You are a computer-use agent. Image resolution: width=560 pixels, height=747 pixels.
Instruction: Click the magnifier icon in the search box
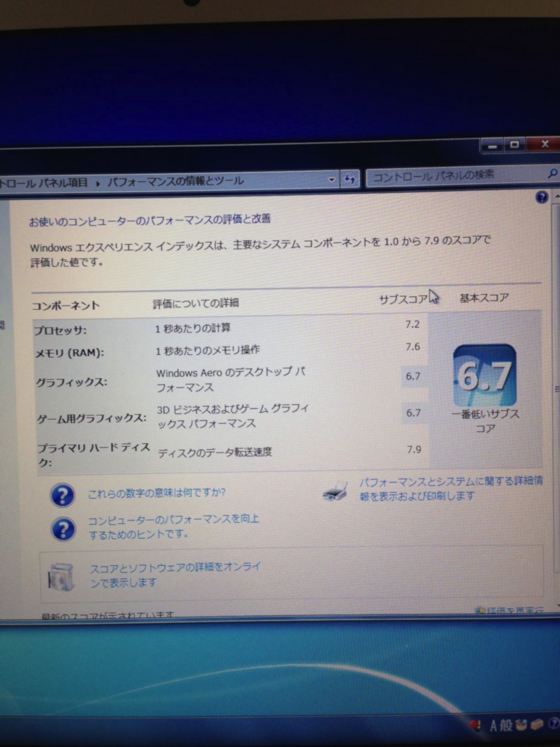click(552, 173)
